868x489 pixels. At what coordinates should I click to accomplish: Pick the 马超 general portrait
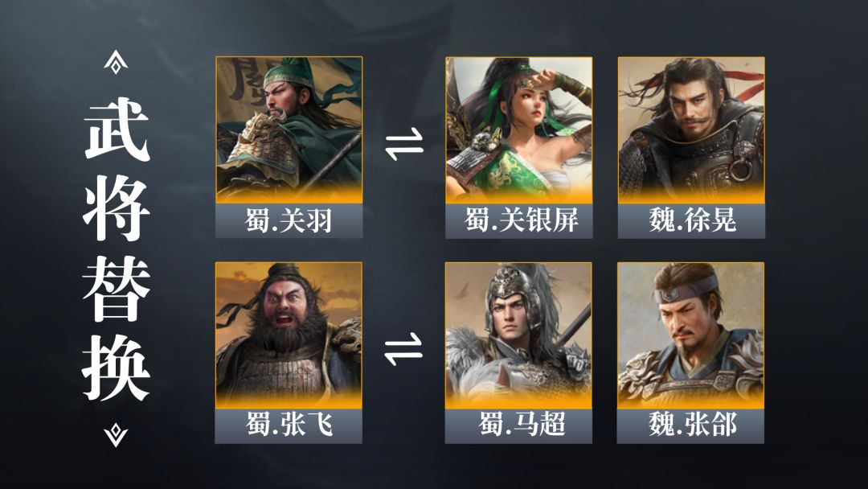point(518,335)
